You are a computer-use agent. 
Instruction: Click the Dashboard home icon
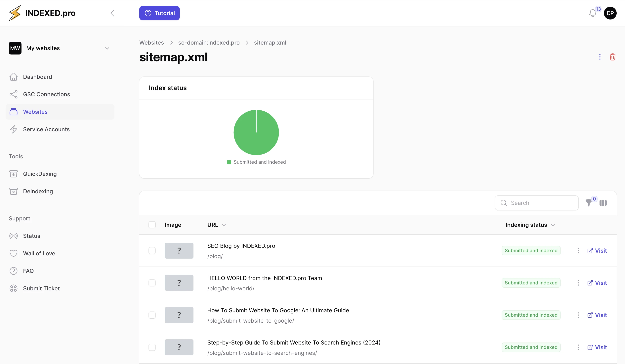[13, 77]
